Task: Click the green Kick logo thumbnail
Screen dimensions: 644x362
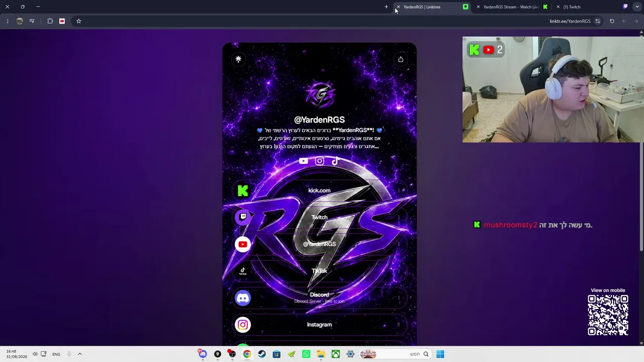Action: coord(243,191)
